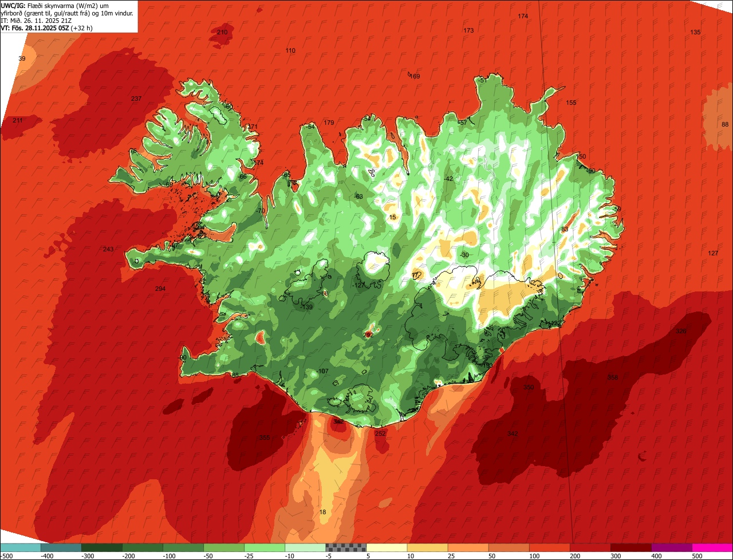
Task: Click the map value '169'
Action: (415, 76)
